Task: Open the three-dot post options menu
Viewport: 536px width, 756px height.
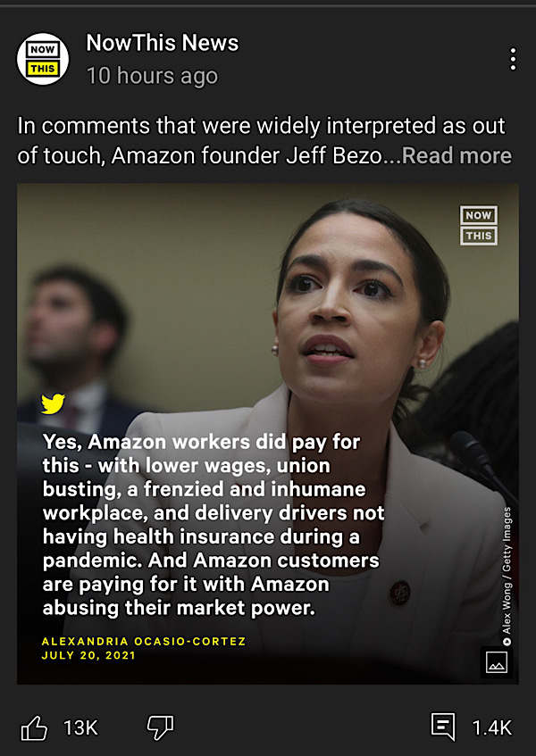Action: tap(513, 59)
